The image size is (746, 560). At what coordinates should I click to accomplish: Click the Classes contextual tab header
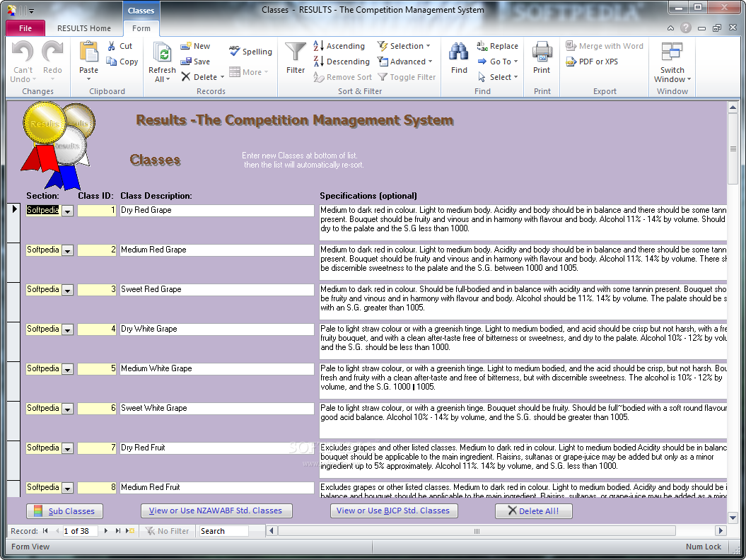tap(141, 11)
